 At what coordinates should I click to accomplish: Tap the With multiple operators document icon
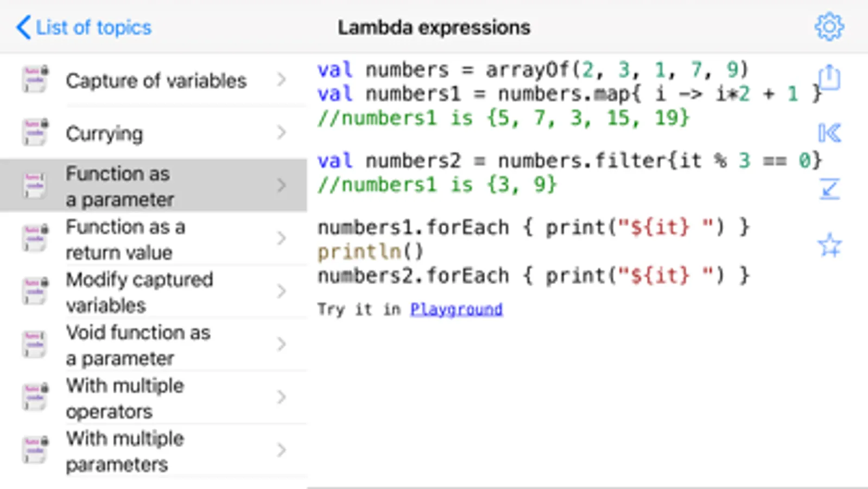[35, 397]
